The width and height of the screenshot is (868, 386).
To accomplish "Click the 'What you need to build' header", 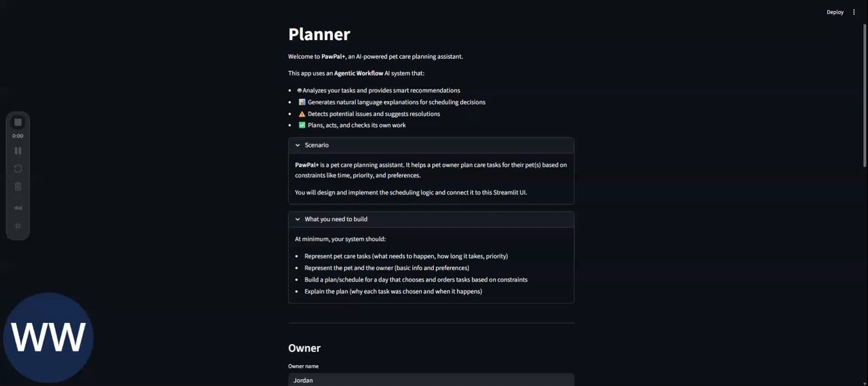I will coord(431,219).
